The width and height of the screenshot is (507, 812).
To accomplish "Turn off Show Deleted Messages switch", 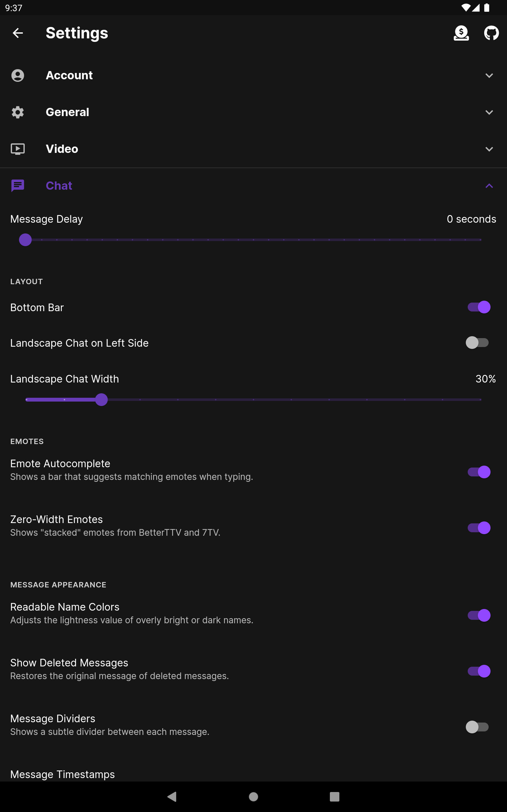I will tap(479, 671).
